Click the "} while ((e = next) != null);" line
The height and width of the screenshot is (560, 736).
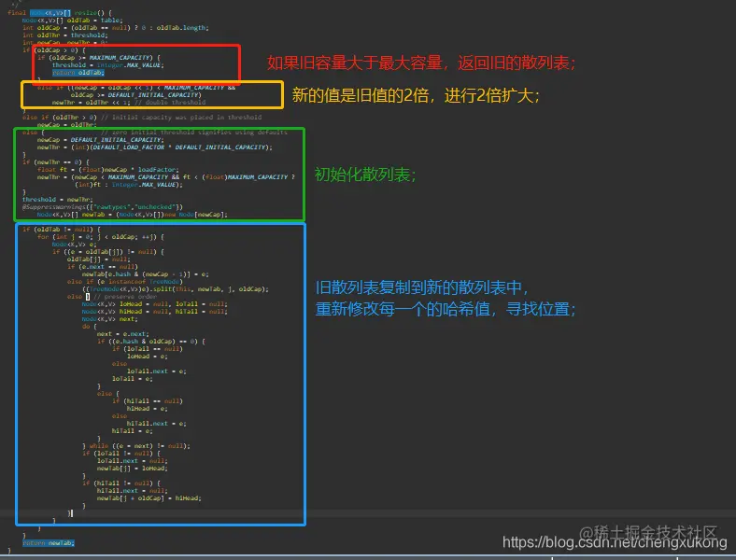pos(136,446)
